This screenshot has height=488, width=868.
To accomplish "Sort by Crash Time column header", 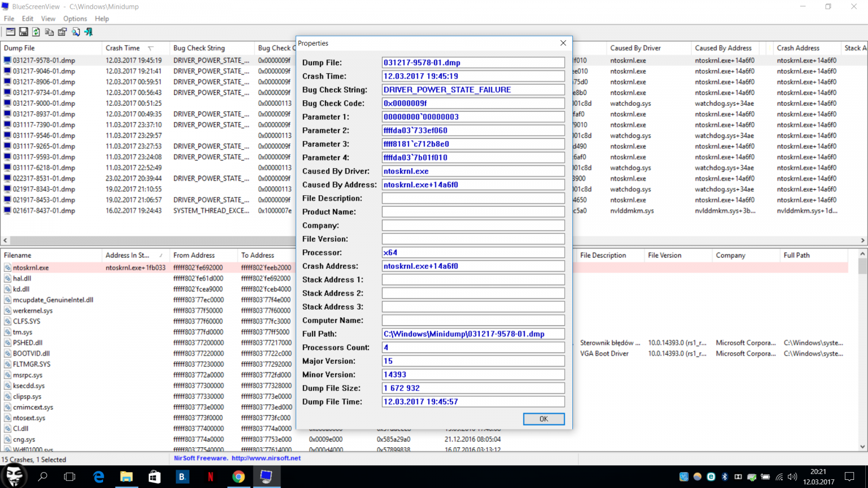I will pos(136,48).
